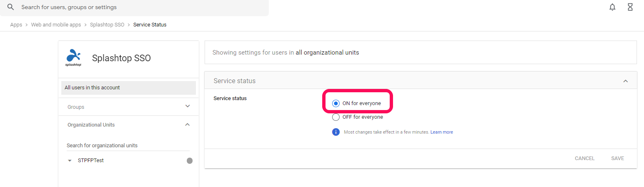This screenshot has width=644, height=187.
Task: Expand the STPFPTest tree arrow
Action: pos(70,161)
